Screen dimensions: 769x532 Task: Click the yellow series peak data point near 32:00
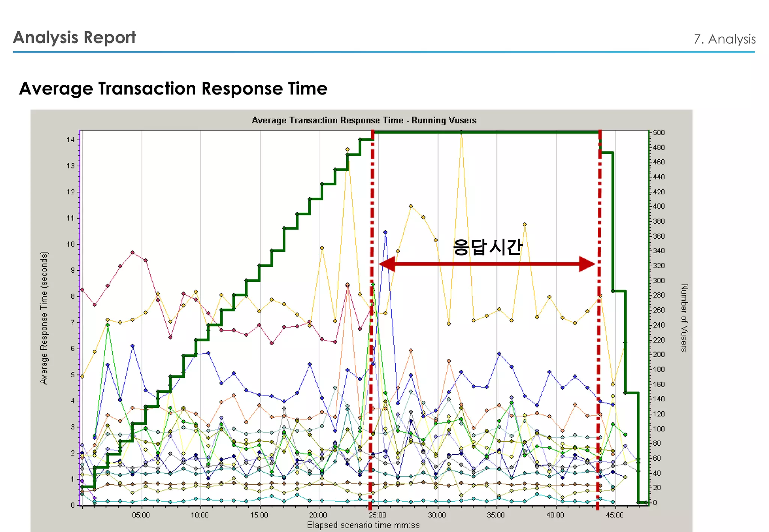(461, 132)
